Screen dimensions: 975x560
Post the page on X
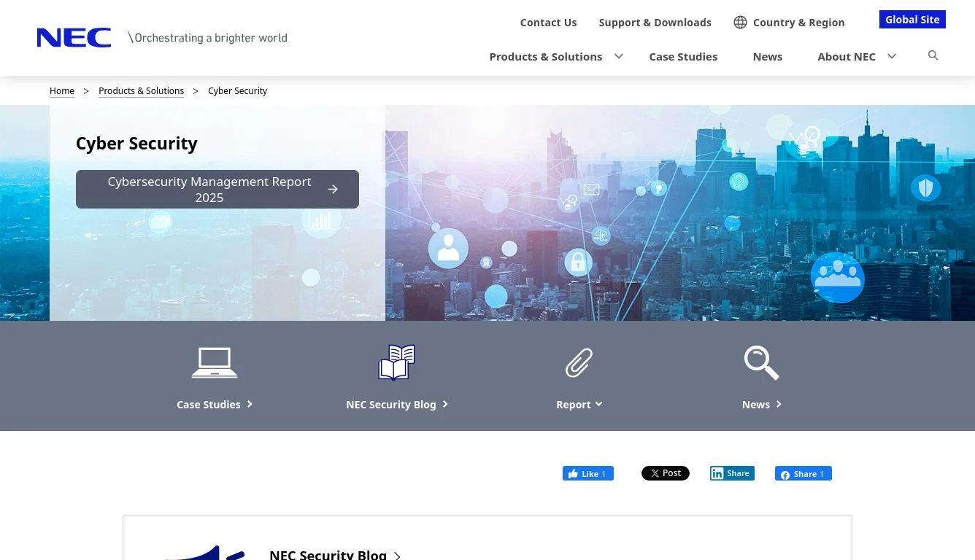665,473
